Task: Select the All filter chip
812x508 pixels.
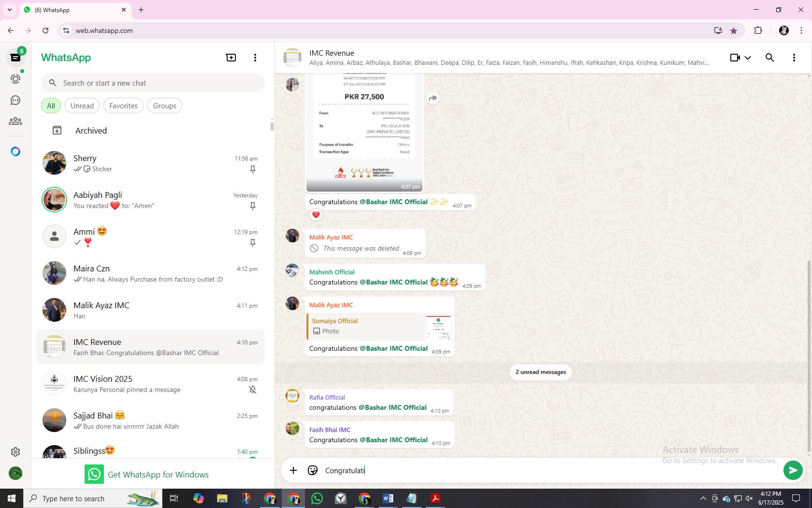Action: 51,106
